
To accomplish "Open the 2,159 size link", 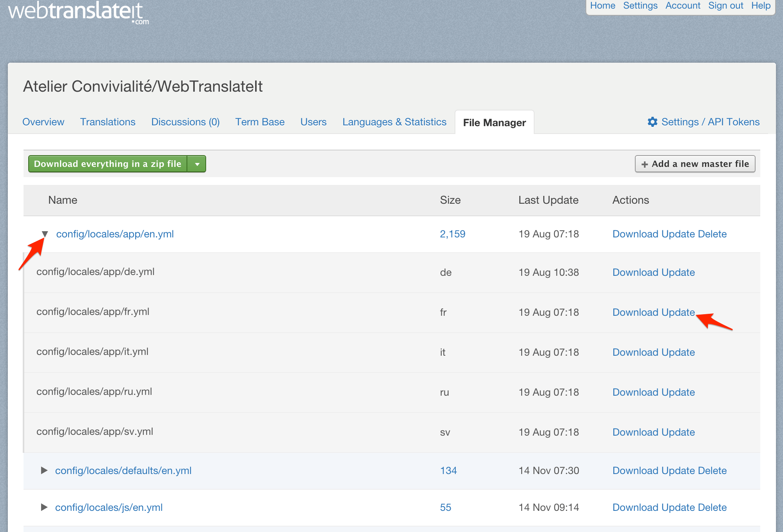I will 452,234.
